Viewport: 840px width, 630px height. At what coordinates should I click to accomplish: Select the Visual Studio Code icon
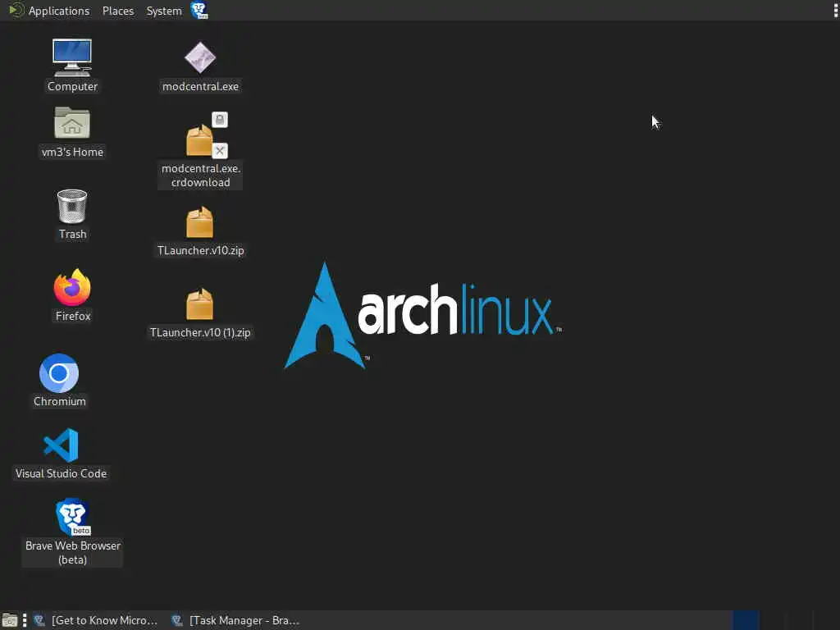(61, 445)
